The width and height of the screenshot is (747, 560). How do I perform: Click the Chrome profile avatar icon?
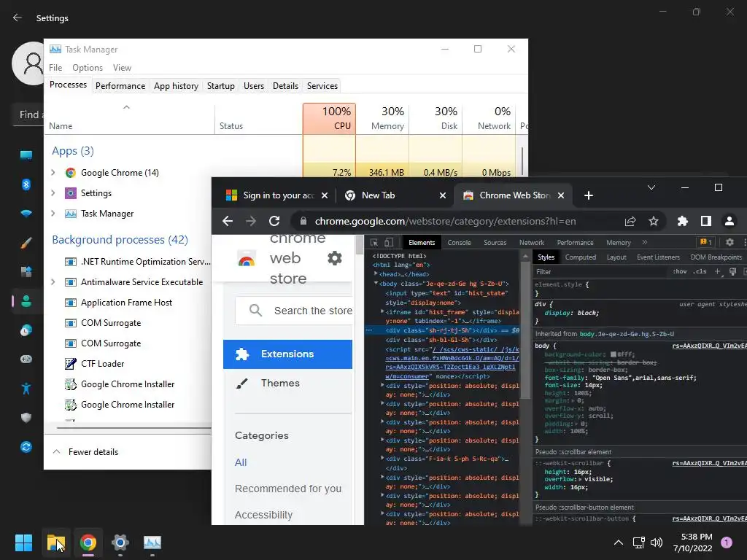(x=729, y=221)
